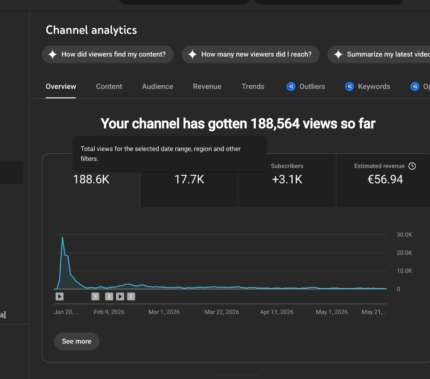Click the 20.0K axis label
The image size is (430, 379).
tap(404, 253)
